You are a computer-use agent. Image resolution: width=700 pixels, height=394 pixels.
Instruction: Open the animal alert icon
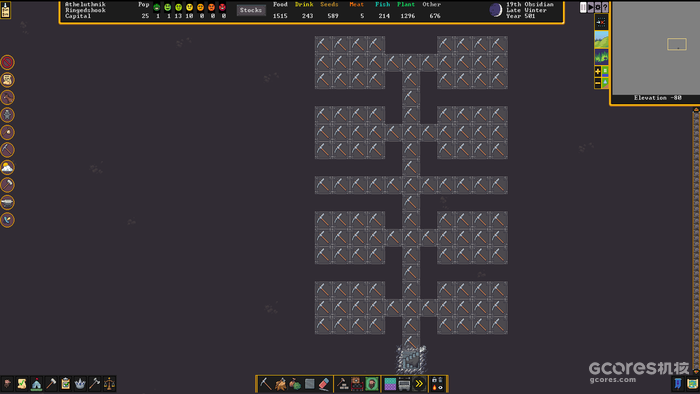[8, 97]
